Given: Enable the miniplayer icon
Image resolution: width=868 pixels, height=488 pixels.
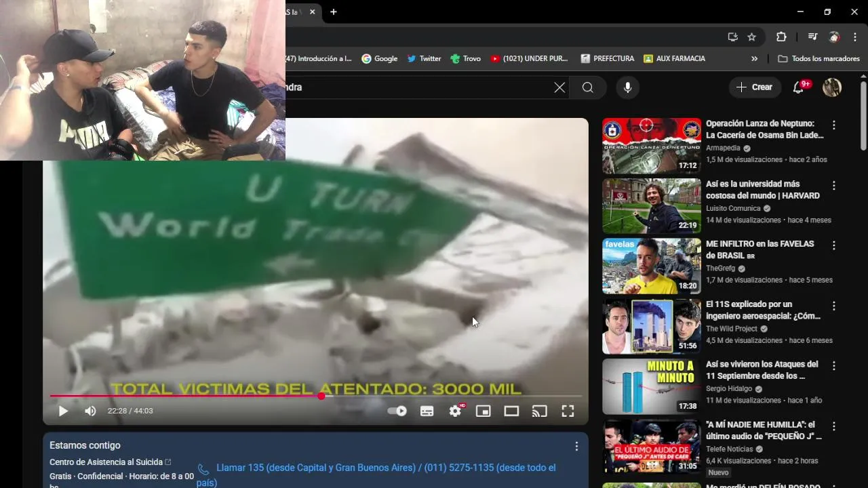Looking at the screenshot, I should point(483,411).
